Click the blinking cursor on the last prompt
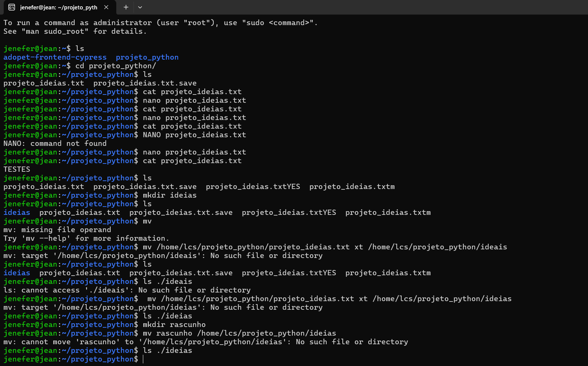Screen dimensions: 588x366 (143, 359)
